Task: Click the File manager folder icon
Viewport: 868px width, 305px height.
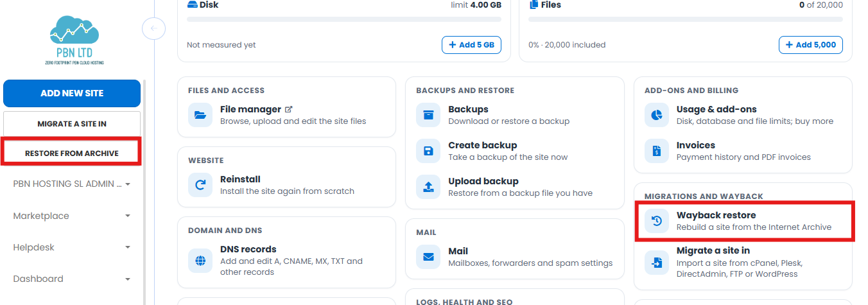Action: [x=200, y=115]
